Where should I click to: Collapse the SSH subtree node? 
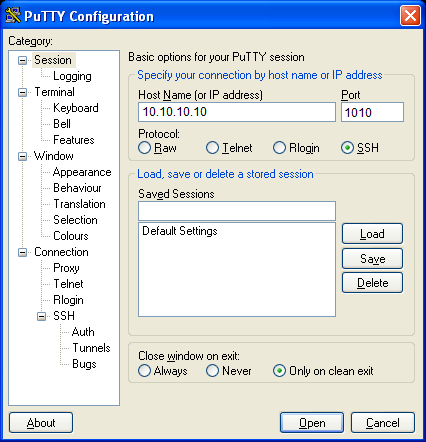point(41,316)
